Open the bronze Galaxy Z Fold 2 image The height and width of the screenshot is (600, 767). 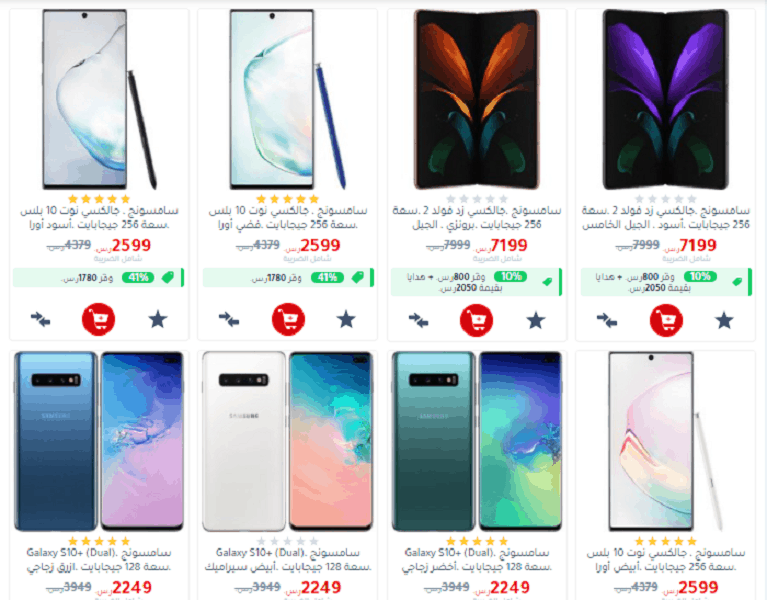click(476, 99)
